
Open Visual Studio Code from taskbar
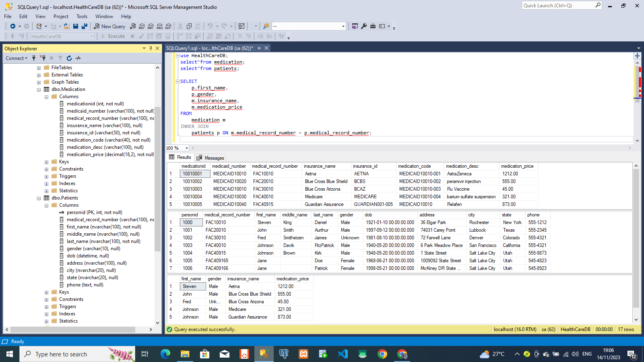(343, 354)
